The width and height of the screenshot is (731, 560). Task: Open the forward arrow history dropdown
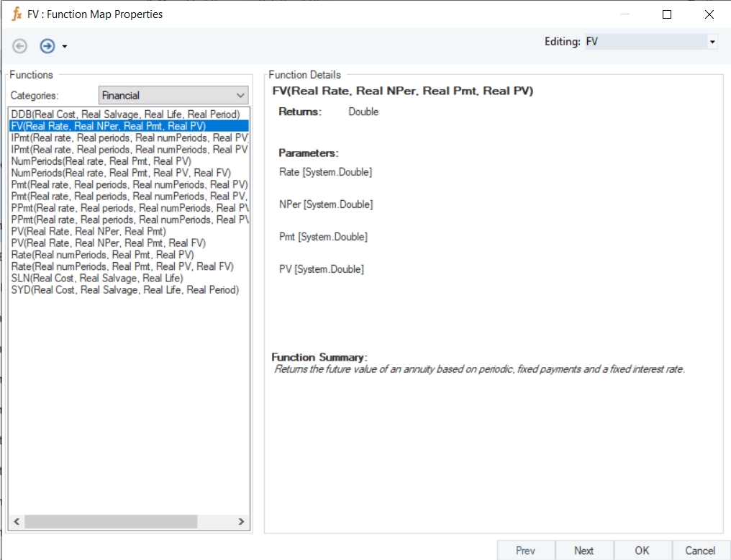[x=65, y=47]
